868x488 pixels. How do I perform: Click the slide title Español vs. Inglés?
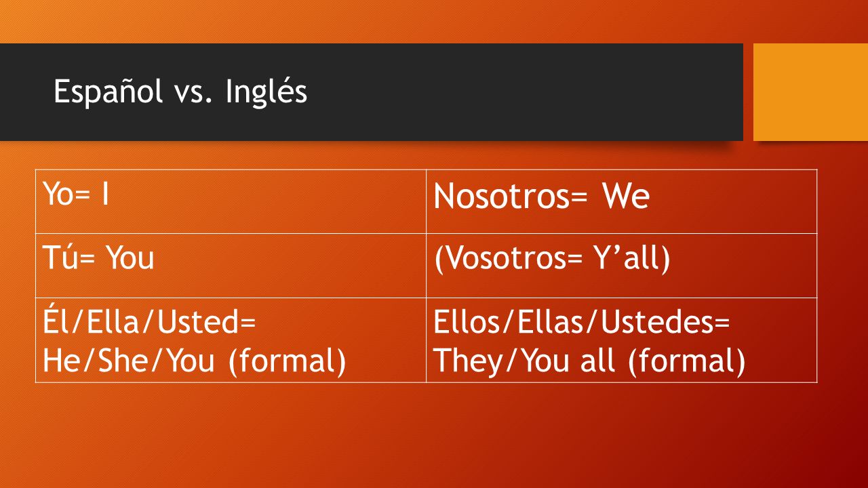[x=180, y=92]
